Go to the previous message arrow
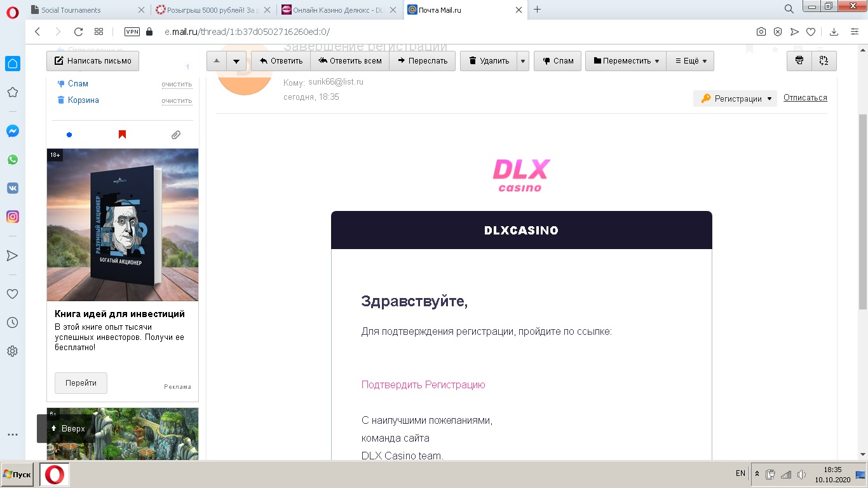This screenshot has height=488, width=868. tap(217, 61)
